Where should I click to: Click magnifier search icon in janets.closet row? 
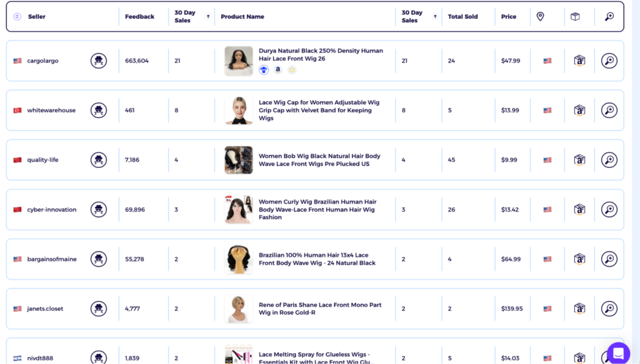pyautogui.click(x=609, y=308)
